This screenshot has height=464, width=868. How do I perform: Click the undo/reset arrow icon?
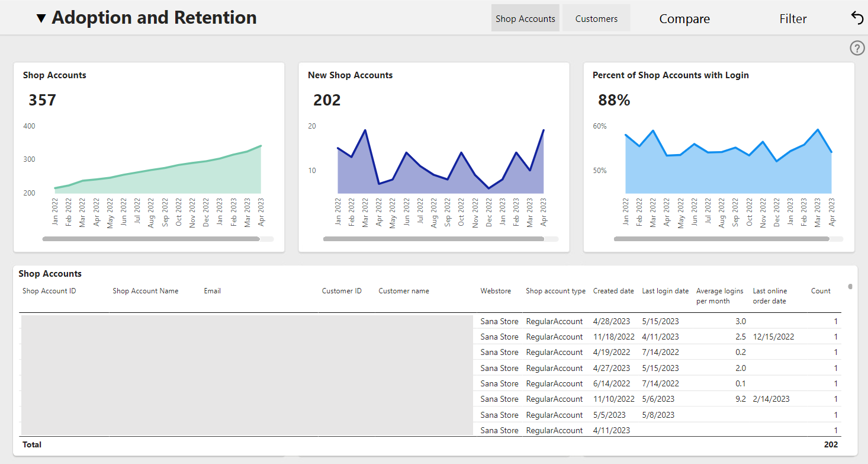coord(857,18)
